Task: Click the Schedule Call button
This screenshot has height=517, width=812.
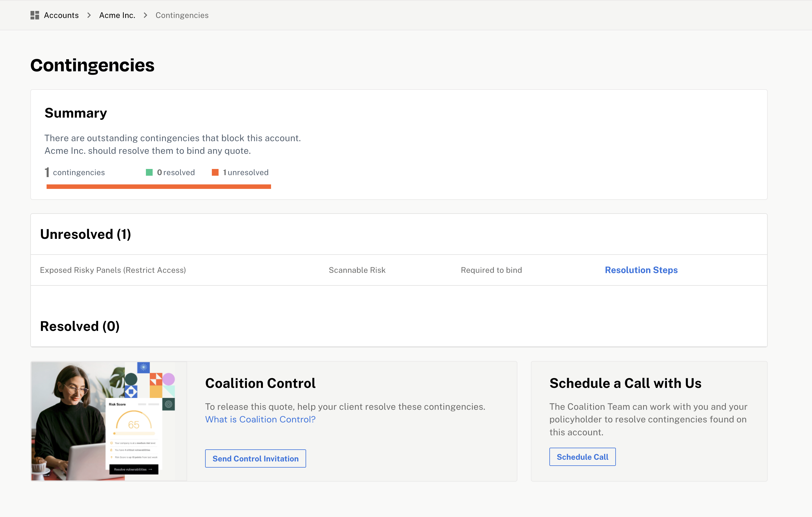Action: pyautogui.click(x=582, y=457)
